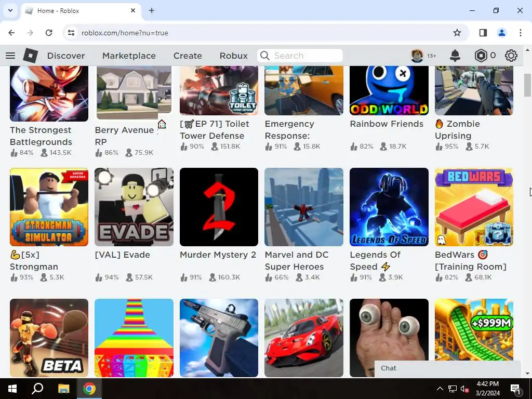Click the Roblox search field

point(300,56)
